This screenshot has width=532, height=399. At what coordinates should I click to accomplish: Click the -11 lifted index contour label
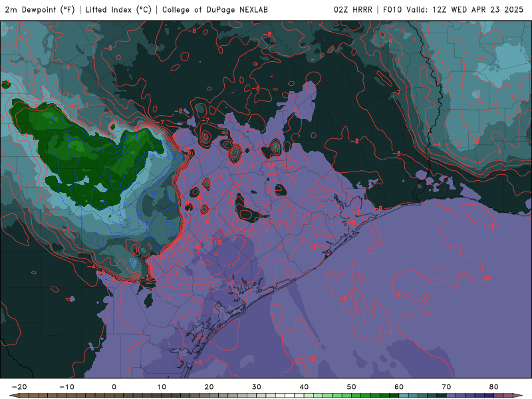coord(228,265)
